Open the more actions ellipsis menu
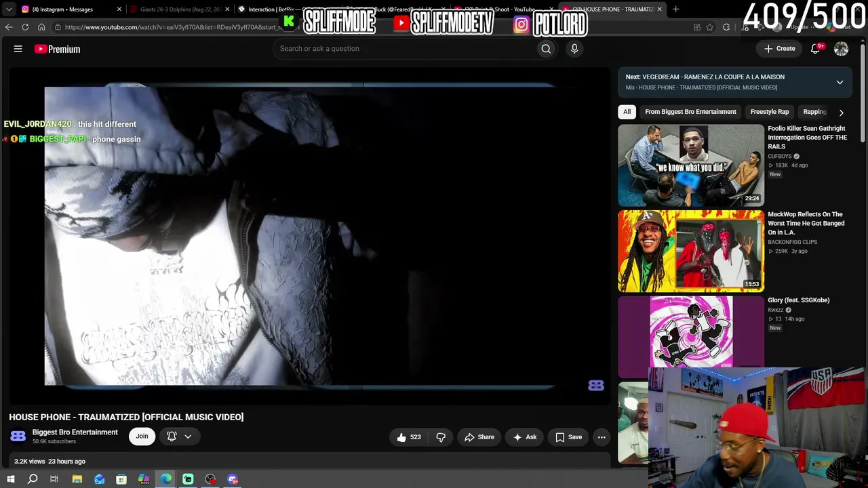868x488 pixels. click(x=601, y=437)
